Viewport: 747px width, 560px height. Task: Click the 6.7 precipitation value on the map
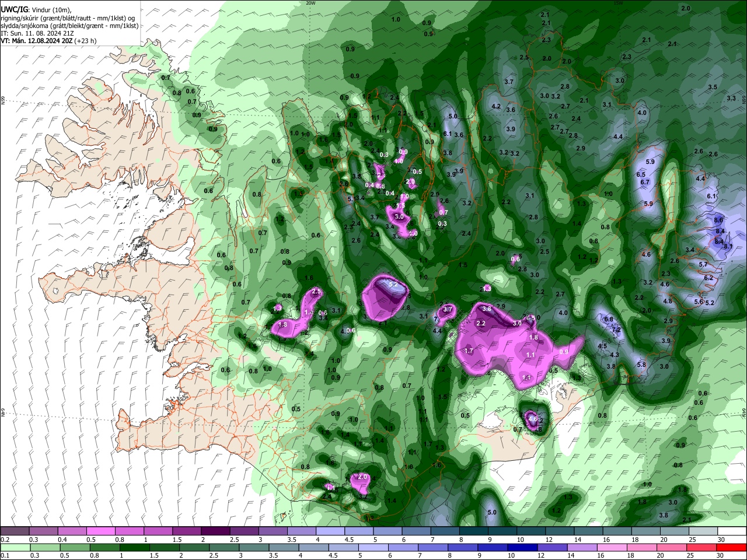coord(645,182)
